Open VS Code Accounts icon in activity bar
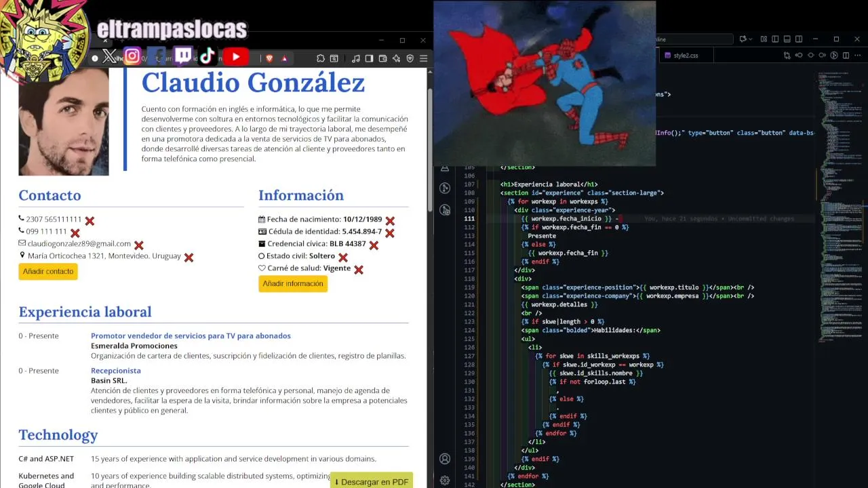Screen dimensions: 868x488 click(x=445, y=459)
